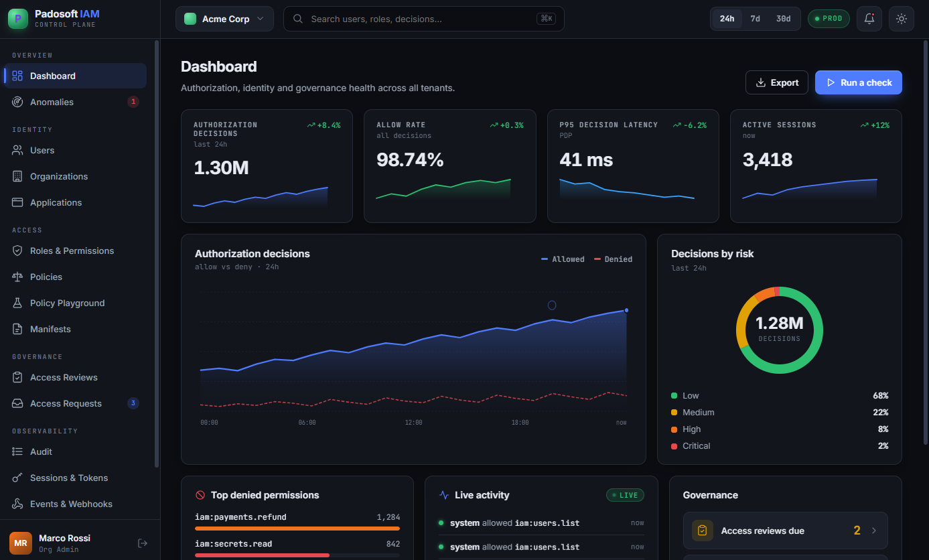Click the High risk orange legend swatch
Screen dimensions: 929x560
pyautogui.click(x=674, y=429)
